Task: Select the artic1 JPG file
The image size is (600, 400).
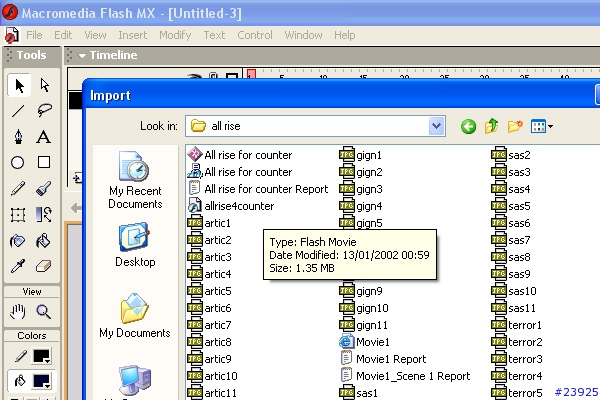Action: click(209, 223)
